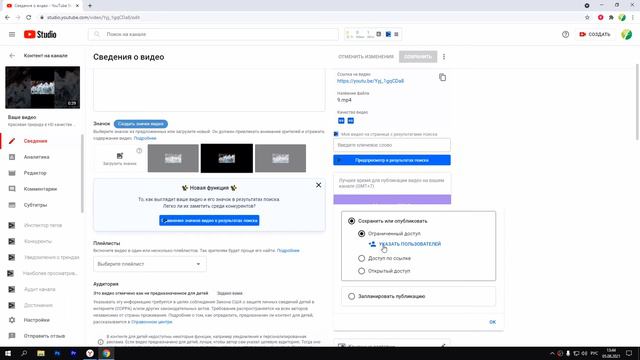Open Photoshop from the taskbar
This screenshot has width=640, height=360.
(57, 353)
